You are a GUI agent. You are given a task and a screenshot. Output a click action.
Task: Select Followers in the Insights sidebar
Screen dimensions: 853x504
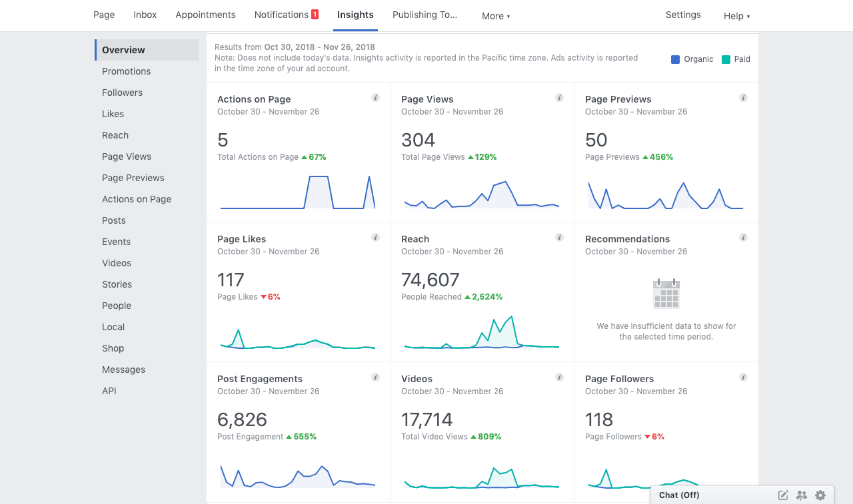123,93
